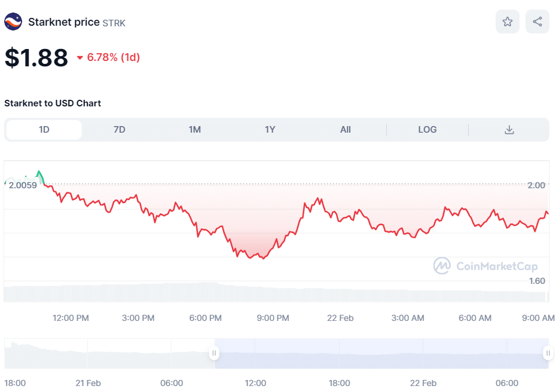
Task: Click the Starknet to USD Chart title
Action: point(53,103)
